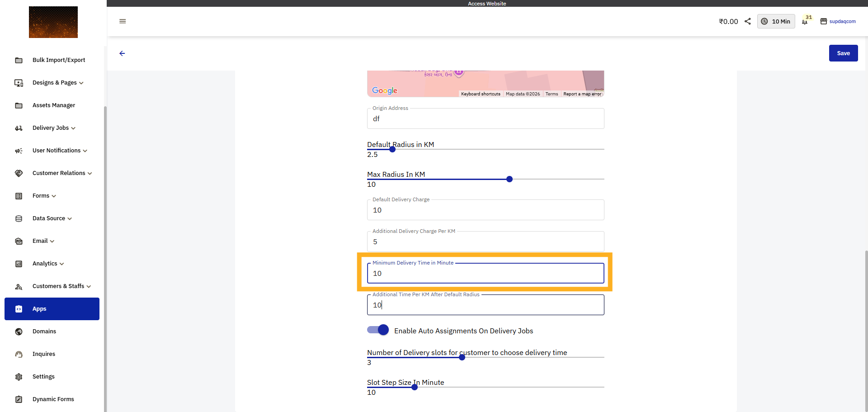Click the Designs & Pages icon
868x412 pixels.
19,83
